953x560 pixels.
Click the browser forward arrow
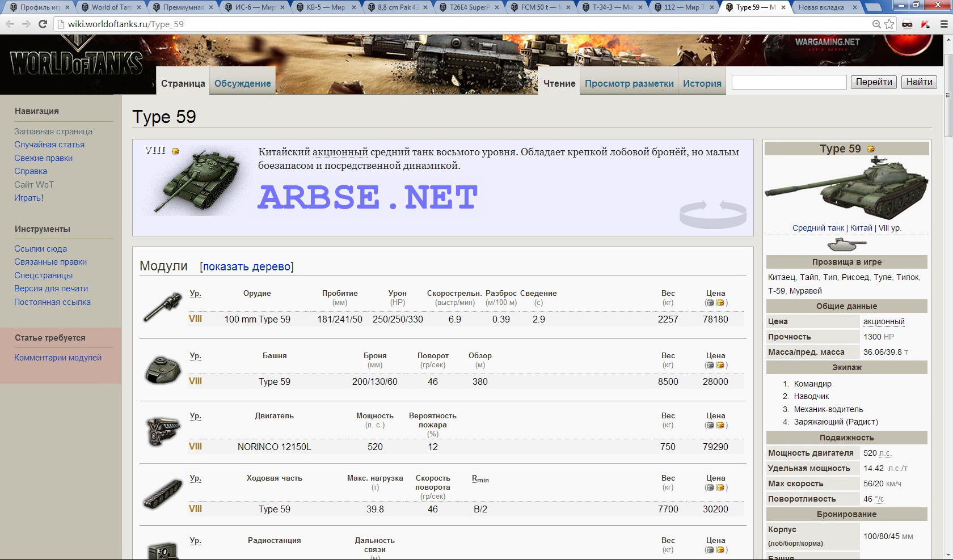(26, 24)
